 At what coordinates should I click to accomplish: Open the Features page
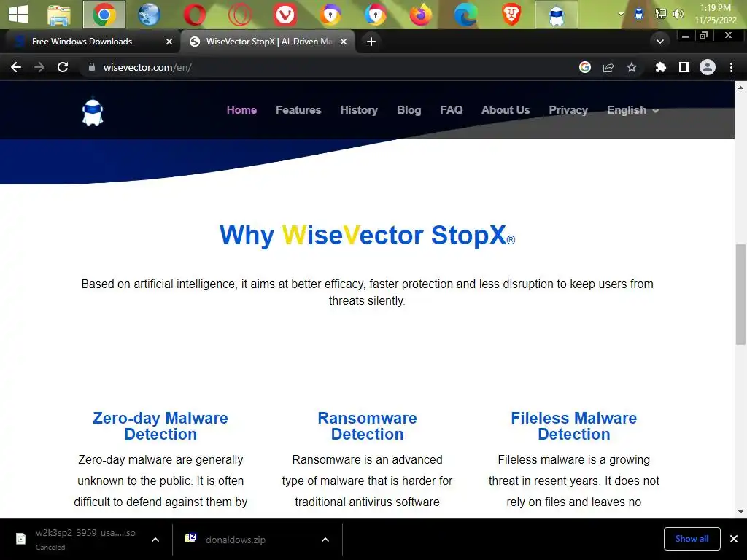pos(298,110)
